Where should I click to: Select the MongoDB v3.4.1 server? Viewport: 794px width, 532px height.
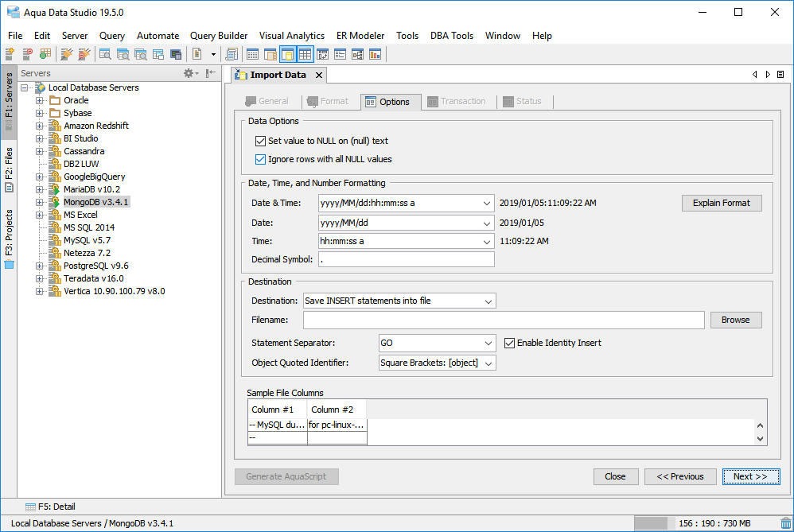(x=95, y=202)
